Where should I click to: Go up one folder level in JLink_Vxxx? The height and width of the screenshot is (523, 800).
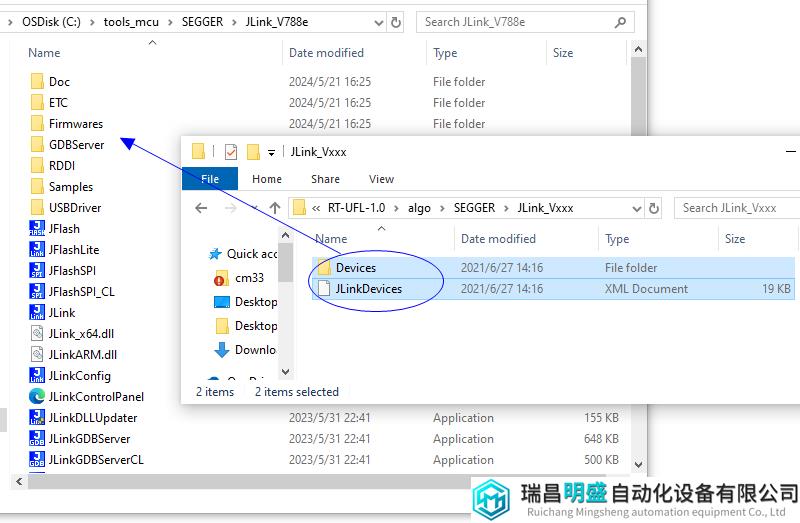[x=275, y=208]
